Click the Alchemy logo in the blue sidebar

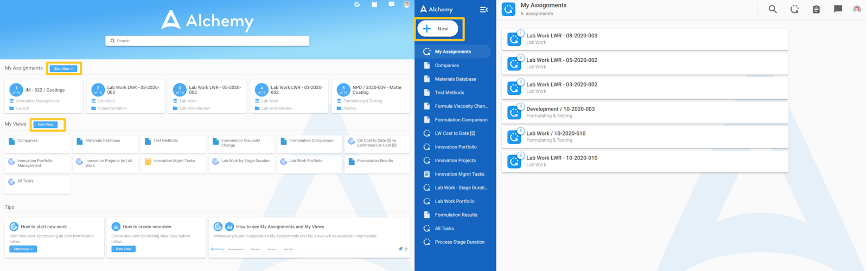437,9
